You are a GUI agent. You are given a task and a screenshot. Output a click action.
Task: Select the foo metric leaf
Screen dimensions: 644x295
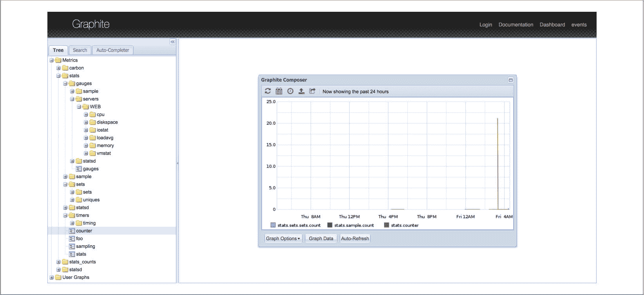79,239
